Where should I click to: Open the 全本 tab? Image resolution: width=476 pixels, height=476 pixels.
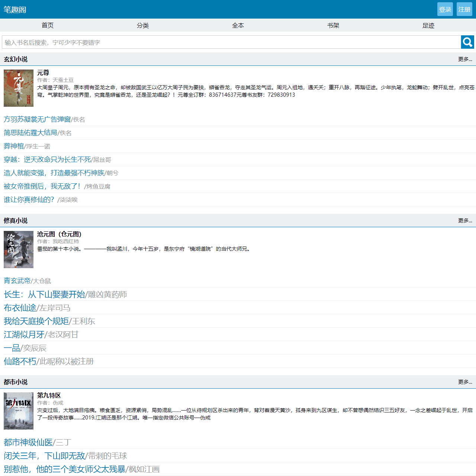238,25
